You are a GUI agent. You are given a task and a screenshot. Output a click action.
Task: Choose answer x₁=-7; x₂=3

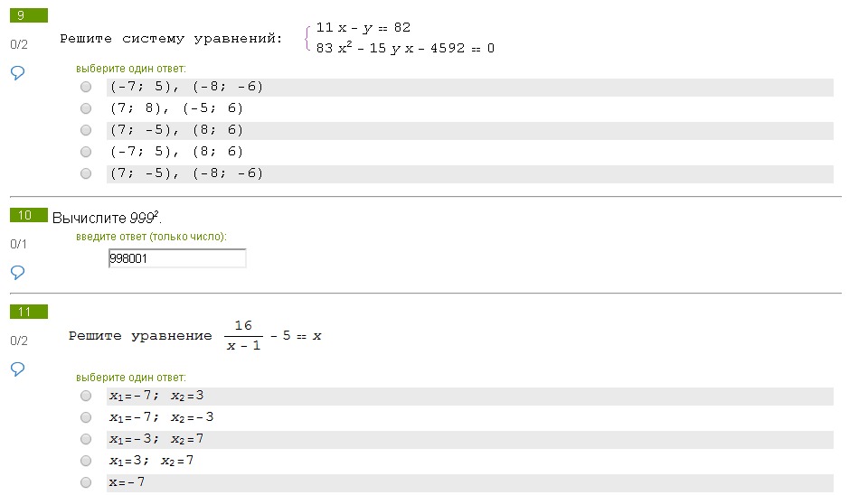click(x=86, y=396)
